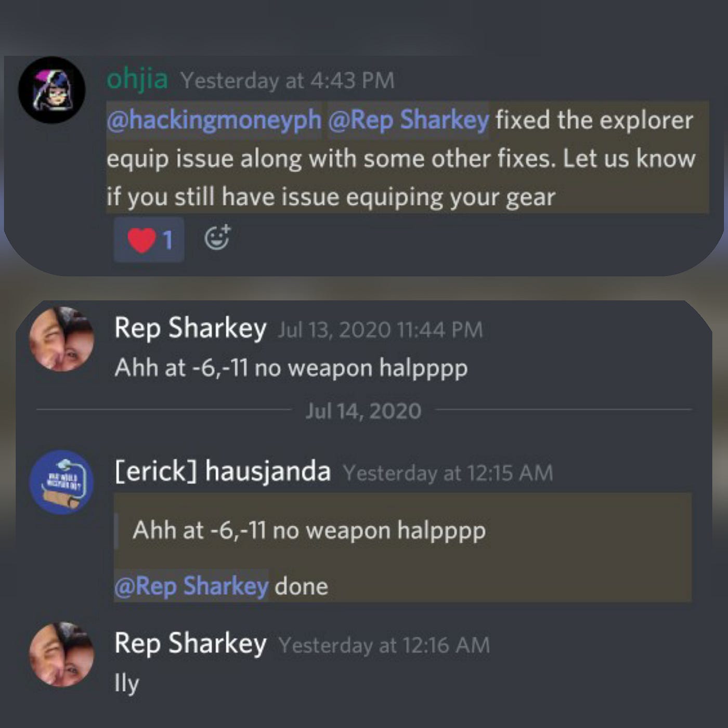Click ohjia's profile avatar
Viewport: 728px width, 728px height.
[51, 89]
